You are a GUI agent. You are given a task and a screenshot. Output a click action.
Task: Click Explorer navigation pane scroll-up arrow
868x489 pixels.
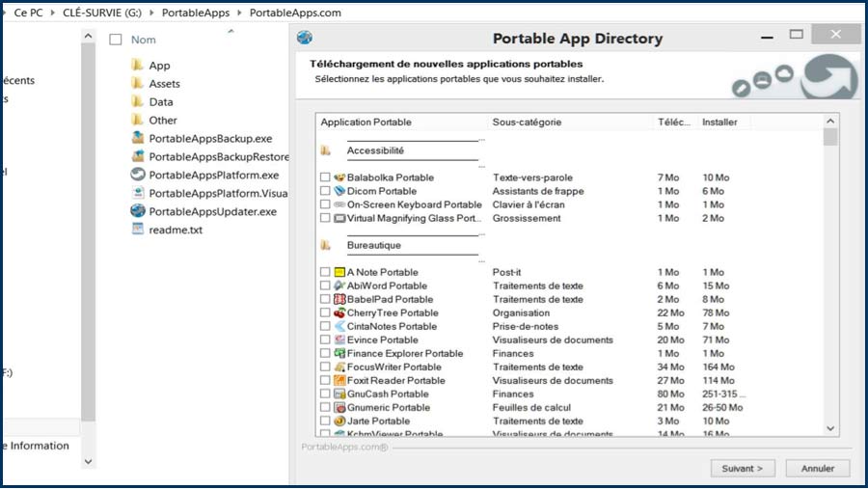point(88,36)
